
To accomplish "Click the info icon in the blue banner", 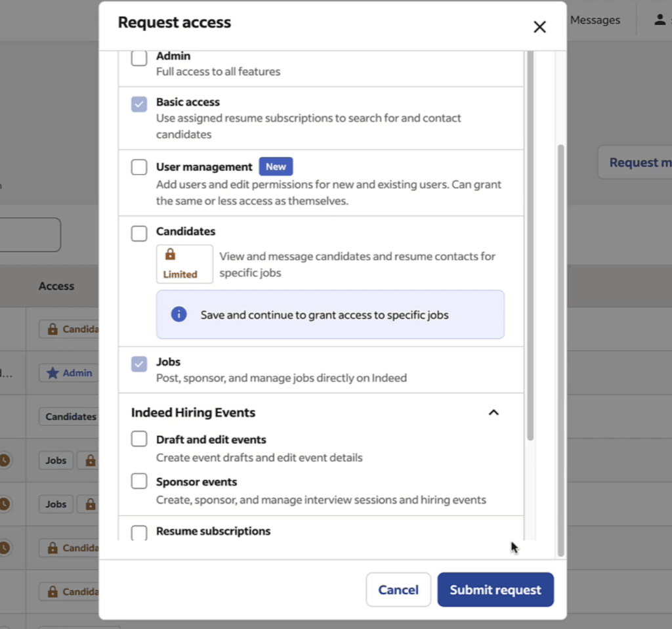I will coord(178,313).
